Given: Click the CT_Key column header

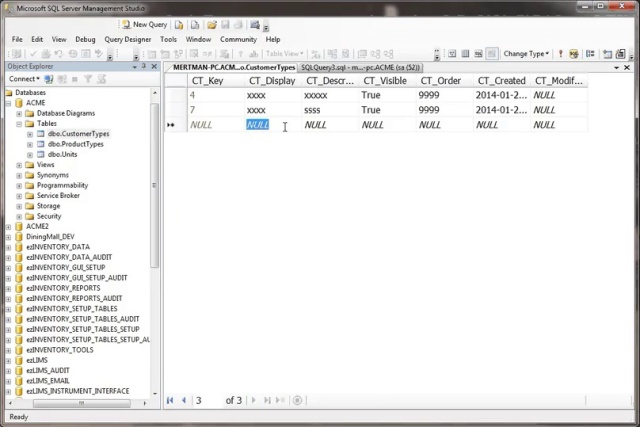Looking at the screenshot, I should click(x=216, y=81).
